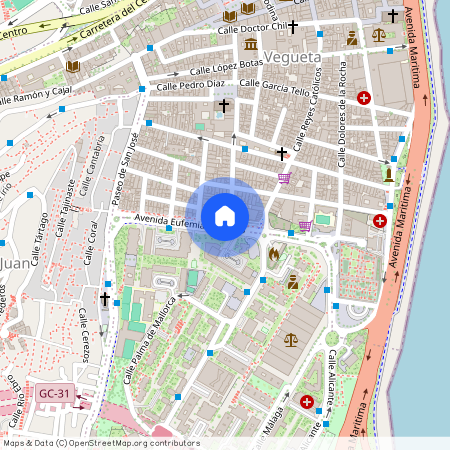Select the police icon next to the top-right scales
The width and height of the screenshot is (450, 450).
click(x=352, y=38)
